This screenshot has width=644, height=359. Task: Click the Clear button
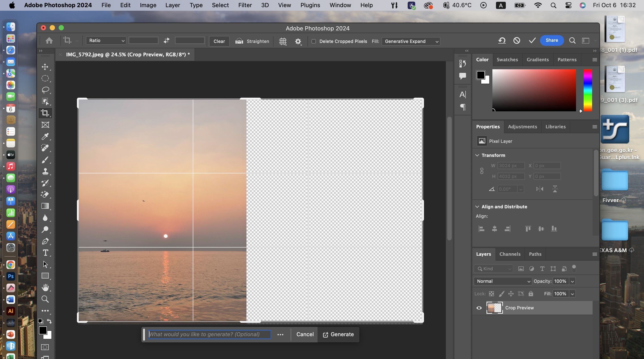click(219, 41)
